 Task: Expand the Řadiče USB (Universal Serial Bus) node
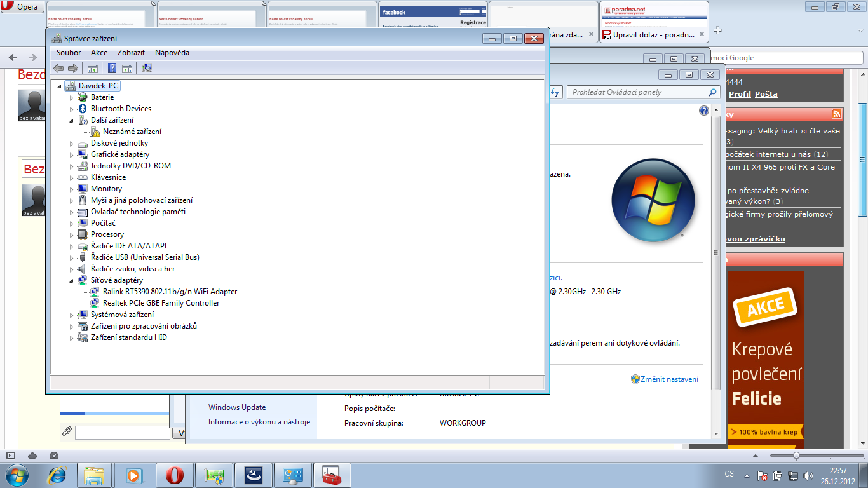coord(72,257)
